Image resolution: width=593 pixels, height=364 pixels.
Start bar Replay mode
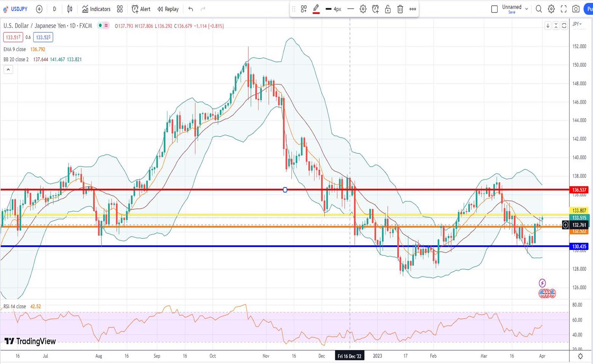pos(168,9)
